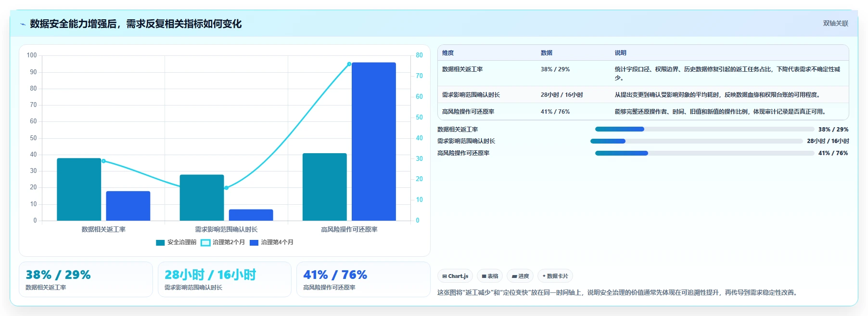The height and width of the screenshot is (316, 868).
Task: Click the 维度 table column header
Action: click(447, 53)
